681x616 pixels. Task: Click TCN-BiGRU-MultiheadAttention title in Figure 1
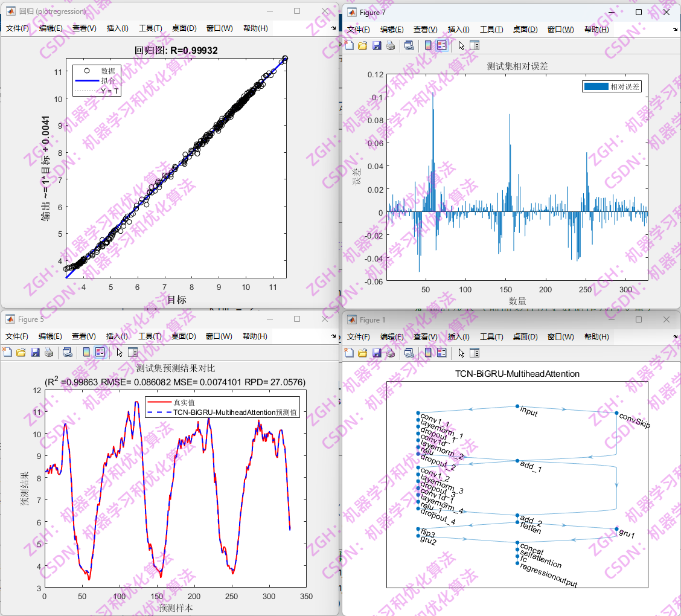coord(517,374)
